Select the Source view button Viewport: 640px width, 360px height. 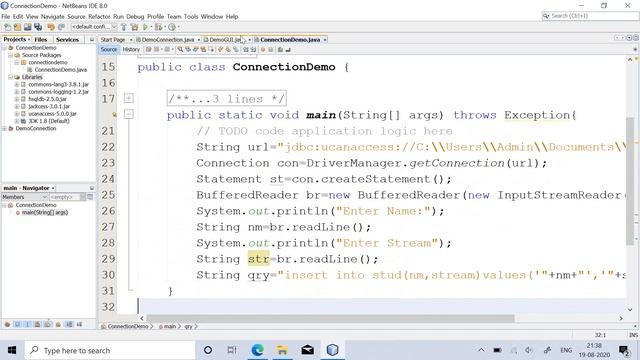109,49
